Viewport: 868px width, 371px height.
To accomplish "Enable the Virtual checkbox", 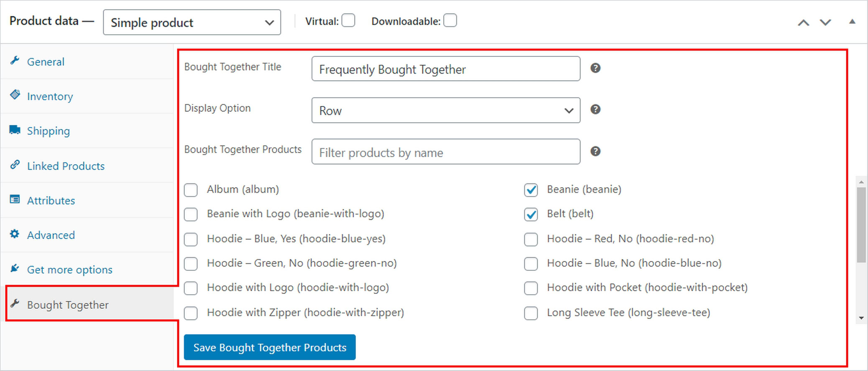I will [x=348, y=20].
